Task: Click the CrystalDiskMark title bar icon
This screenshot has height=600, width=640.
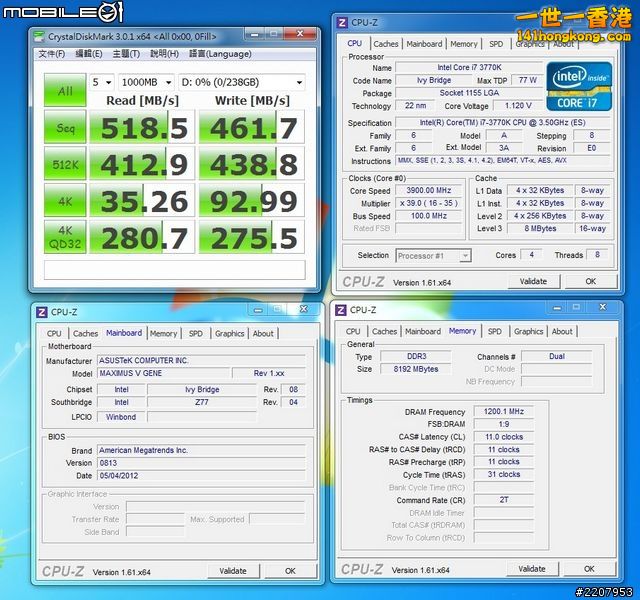Action: click(38, 35)
